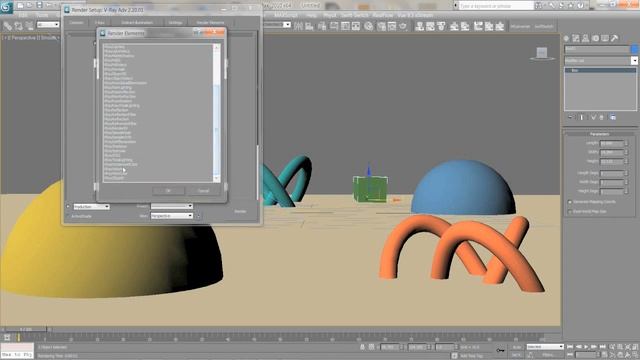Select the Mirror tool in main toolbar

298,27
